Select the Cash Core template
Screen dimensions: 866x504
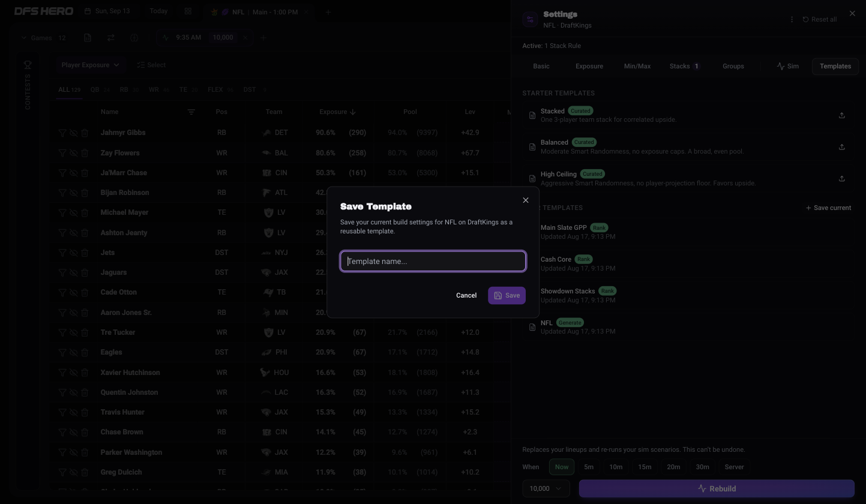pyautogui.click(x=688, y=263)
